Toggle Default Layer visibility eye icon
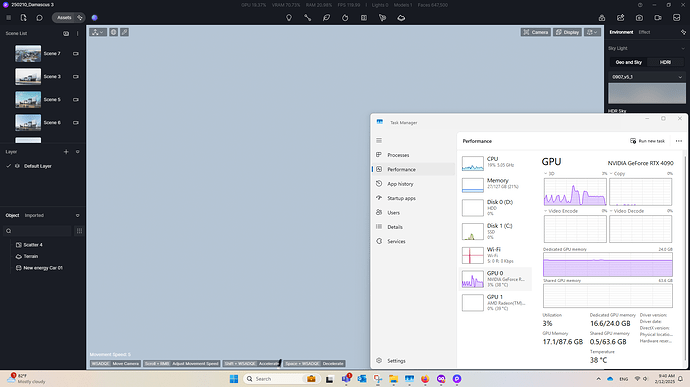 pyautogui.click(x=17, y=166)
